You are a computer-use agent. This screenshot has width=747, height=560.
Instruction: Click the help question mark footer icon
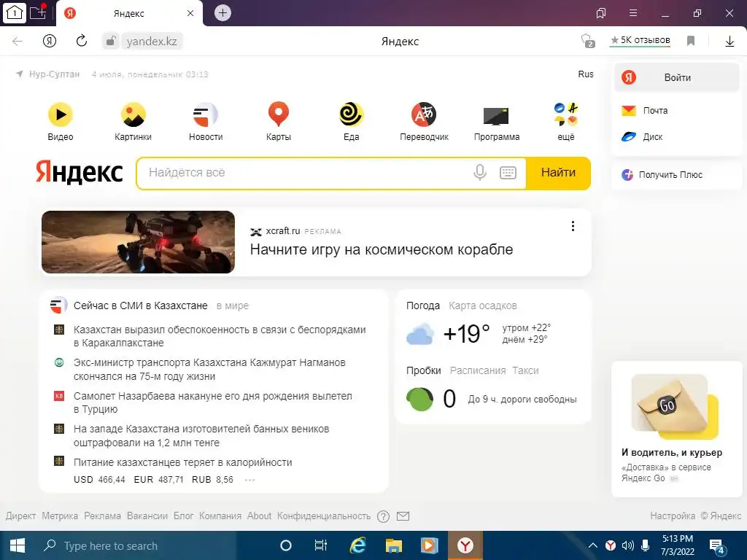pyautogui.click(x=383, y=517)
